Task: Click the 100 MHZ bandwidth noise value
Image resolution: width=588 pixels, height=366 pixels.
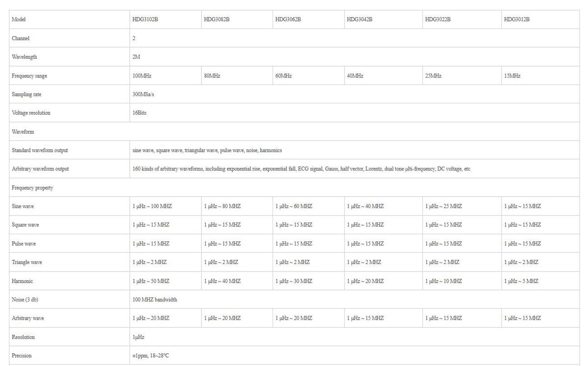Action: (x=155, y=300)
